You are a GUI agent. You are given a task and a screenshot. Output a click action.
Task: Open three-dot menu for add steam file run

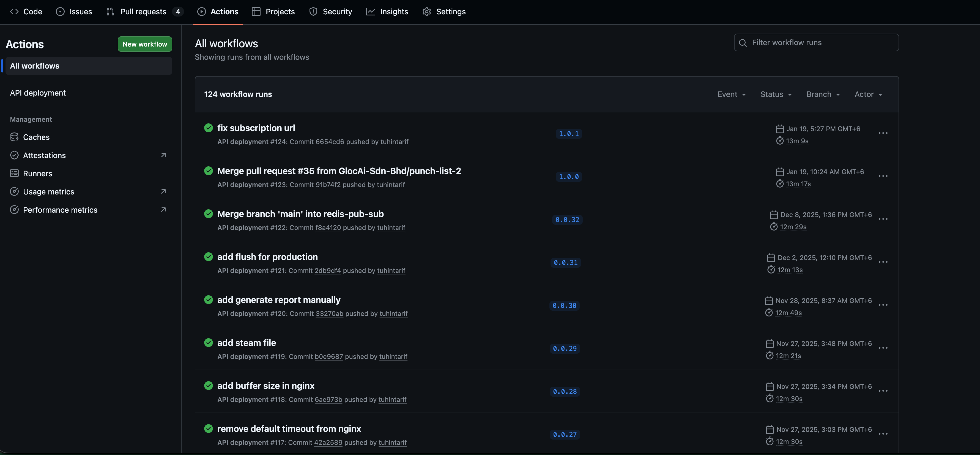pyautogui.click(x=883, y=348)
